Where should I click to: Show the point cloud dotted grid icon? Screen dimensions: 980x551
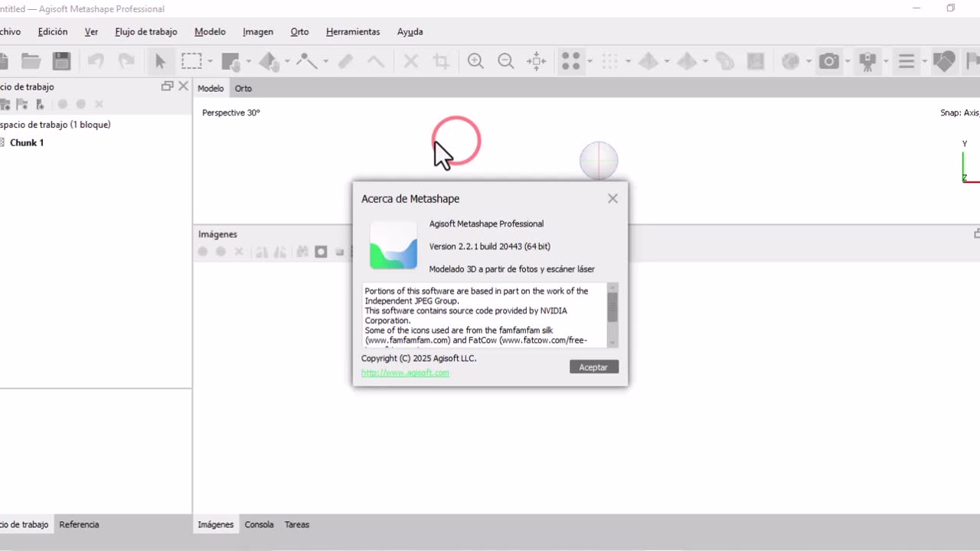[610, 61]
